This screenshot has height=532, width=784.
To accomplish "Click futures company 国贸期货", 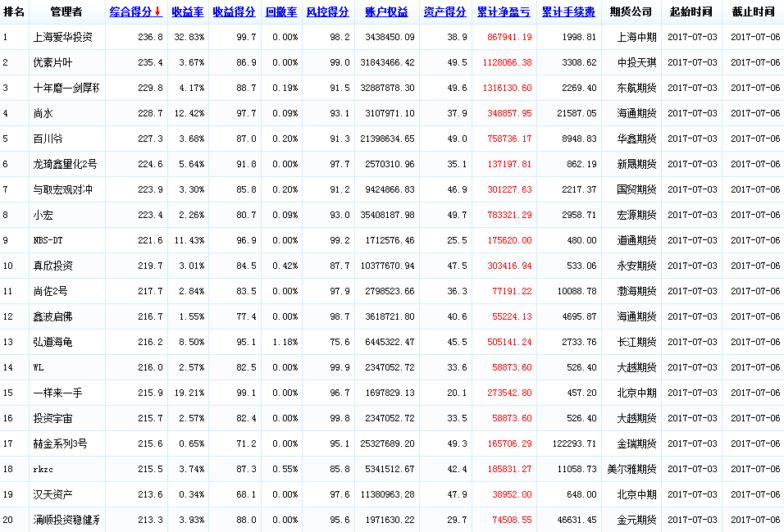I will click(x=636, y=189).
